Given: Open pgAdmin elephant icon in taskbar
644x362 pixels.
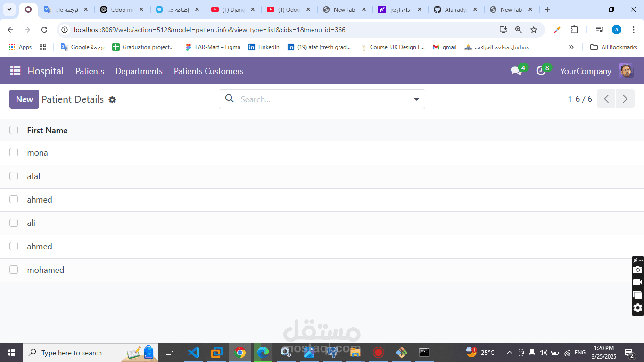Looking at the screenshot, I should [332, 353].
